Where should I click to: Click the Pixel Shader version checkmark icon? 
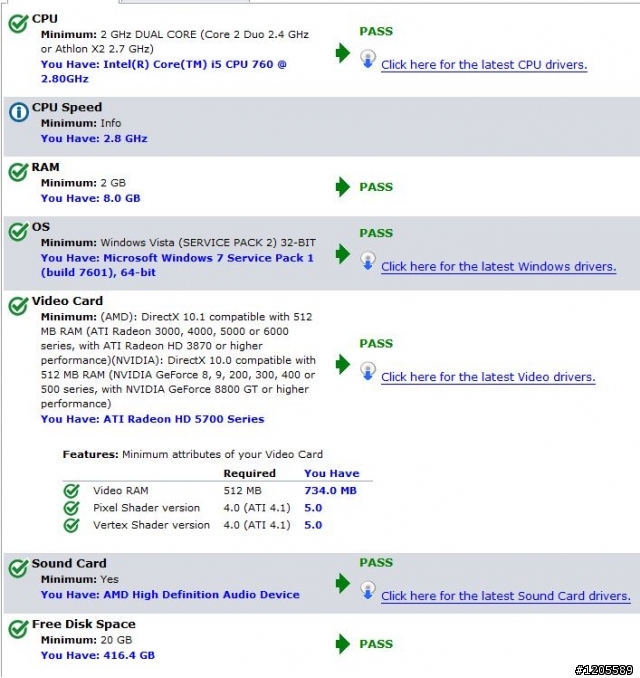72,508
